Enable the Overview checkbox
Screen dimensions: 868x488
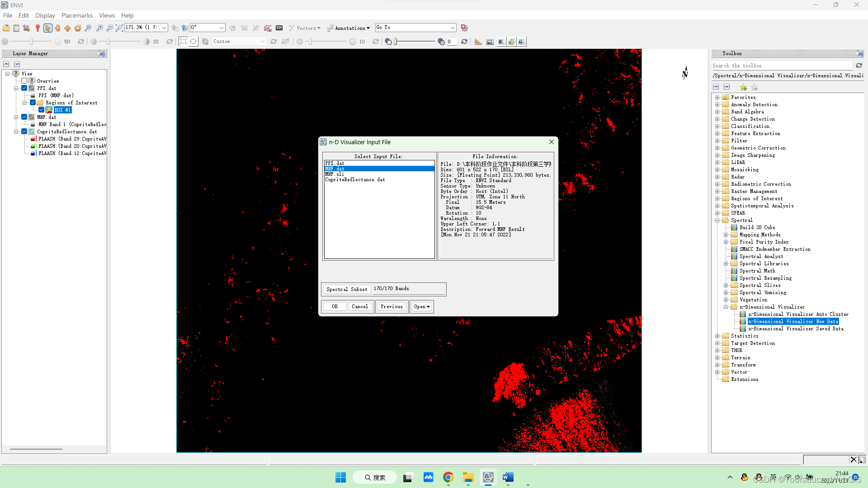(x=24, y=81)
